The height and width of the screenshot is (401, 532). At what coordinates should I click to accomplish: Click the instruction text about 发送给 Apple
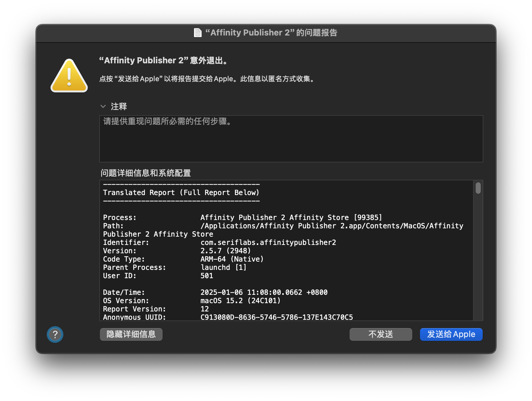pyautogui.click(x=208, y=79)
